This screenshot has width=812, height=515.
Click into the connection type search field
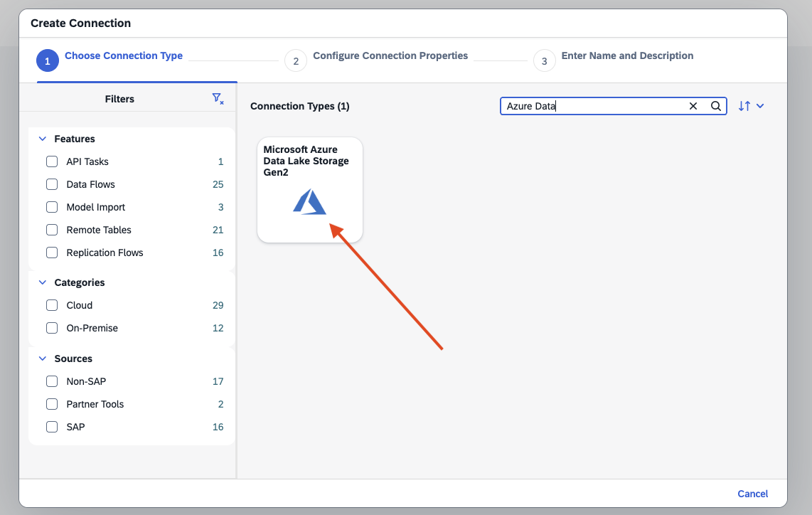pyautogui.click(x=592, y=106)
